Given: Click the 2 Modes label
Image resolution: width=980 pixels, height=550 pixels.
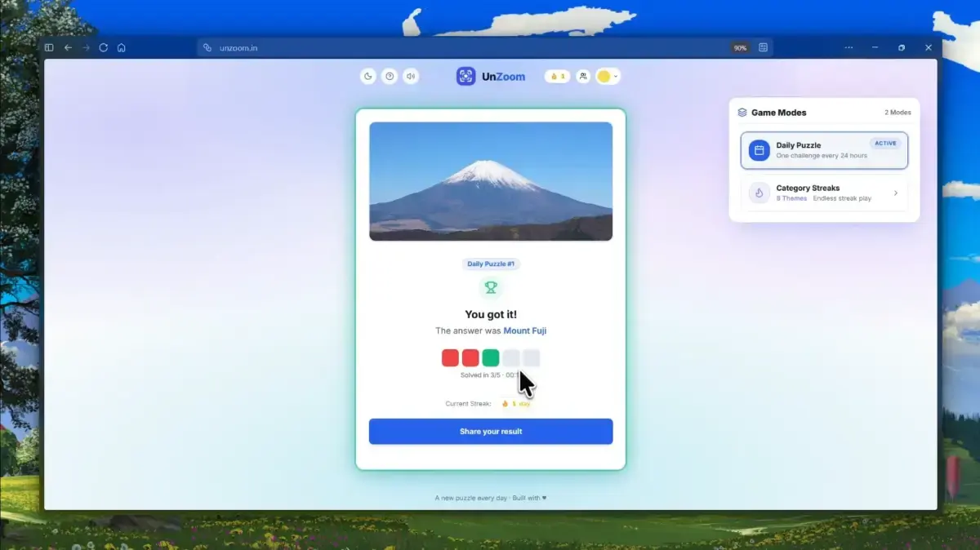Looking at the screenshot, I should pyautogui.click(x=898, y=113).
